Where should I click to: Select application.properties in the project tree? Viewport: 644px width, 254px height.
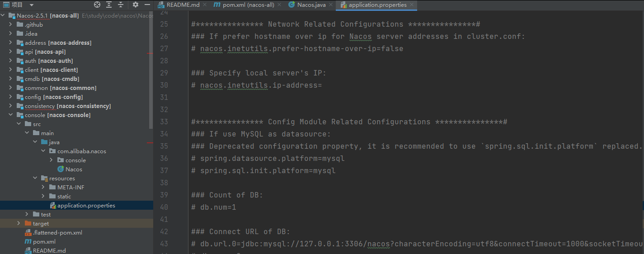click(x=86, y=206)
